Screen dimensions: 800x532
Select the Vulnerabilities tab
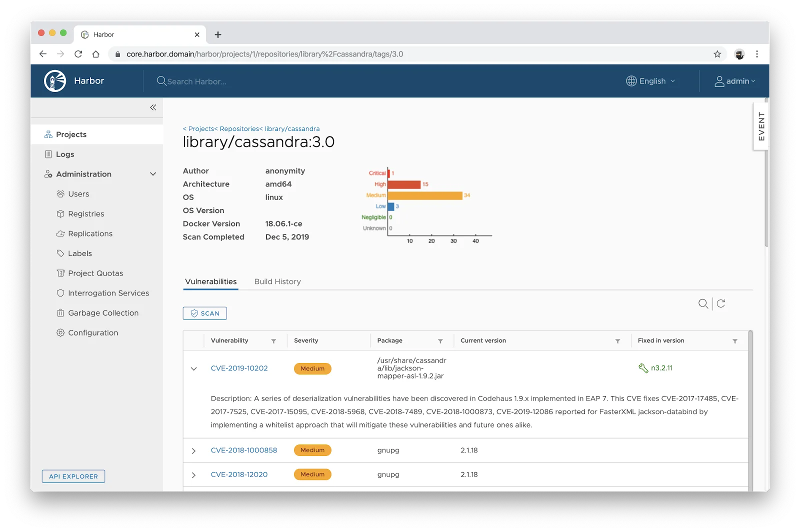coord(210,281)
